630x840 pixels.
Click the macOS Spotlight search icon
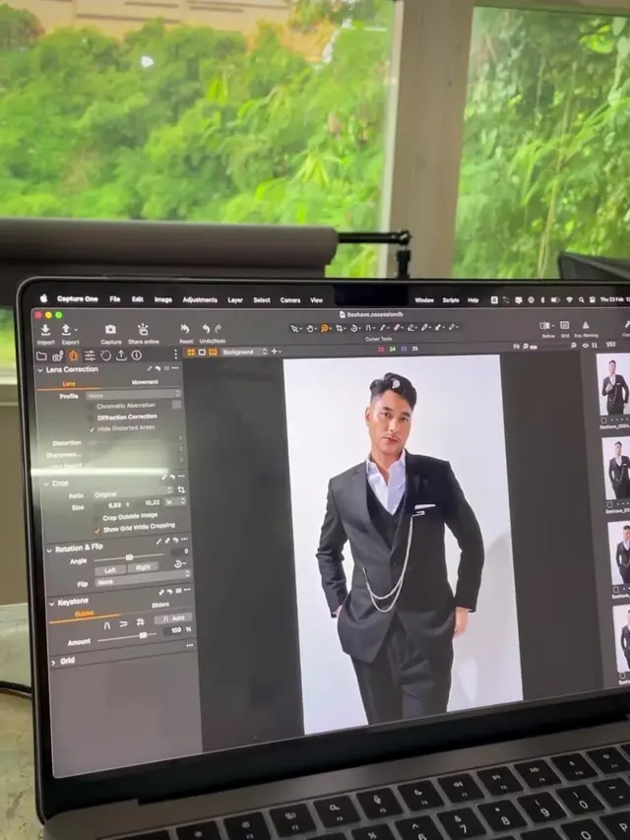(x=581, y=300)
